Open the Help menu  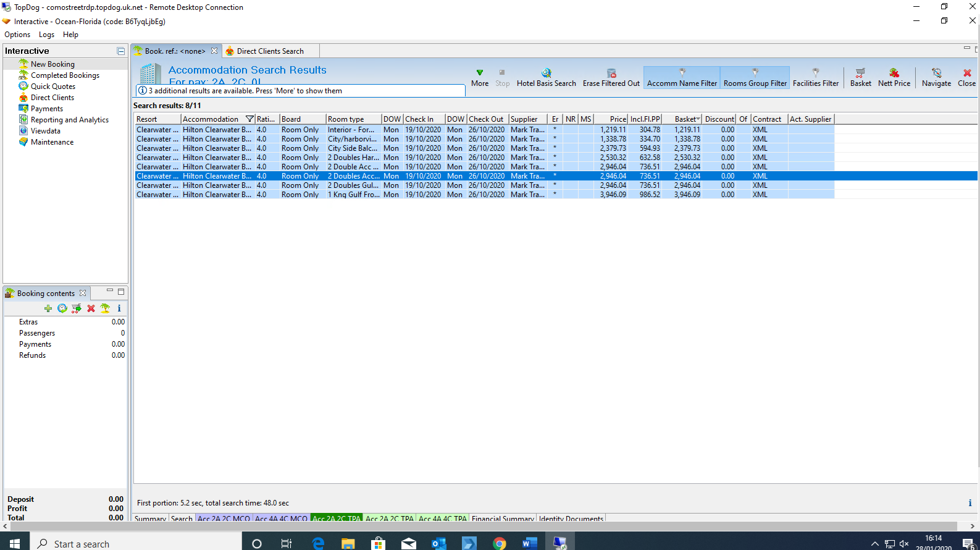coord(71,35)
